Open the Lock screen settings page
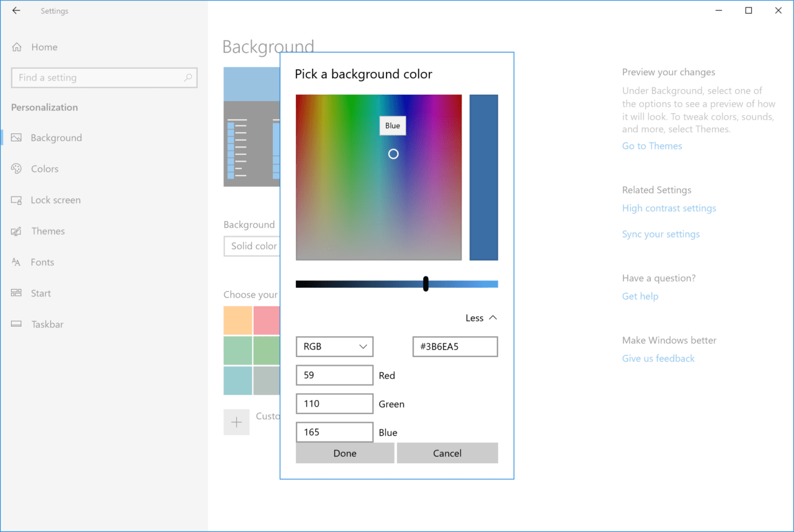794x532 pixels. pyautogui.click(x=55, y=200)
